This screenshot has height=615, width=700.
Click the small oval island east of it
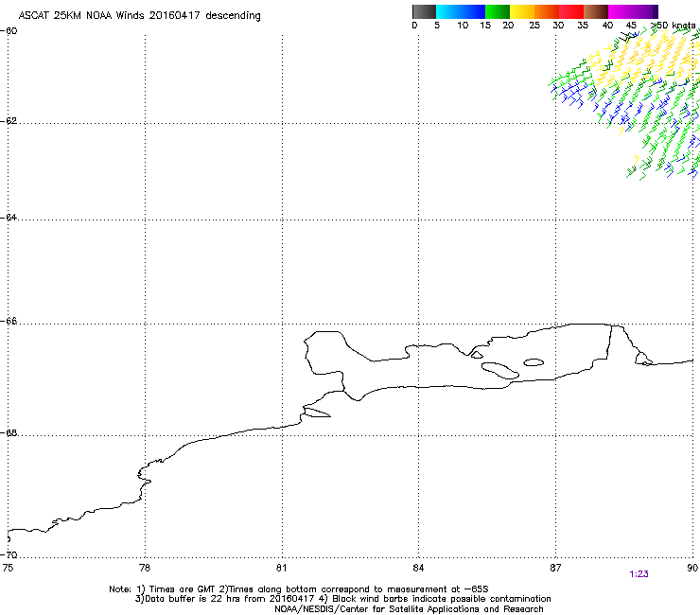(534, 362)
